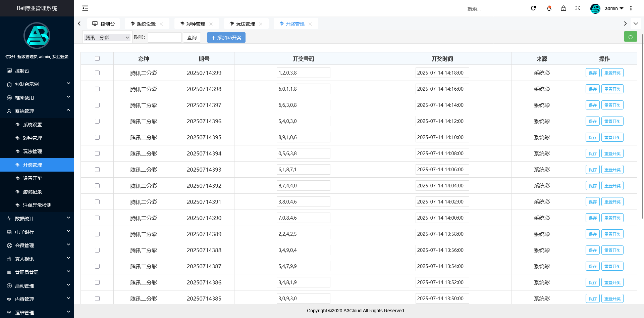Image resolution: width=644 pixels, height=318 pixels.
Task: Click the lock screen icon
Action: pyautogui.click(x=563, y=8)
